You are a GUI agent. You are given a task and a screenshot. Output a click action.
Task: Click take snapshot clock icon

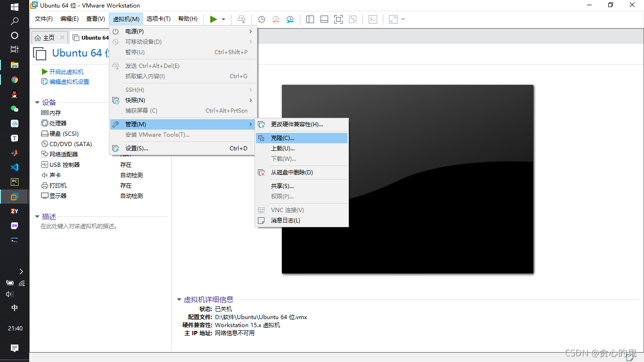(261, 19)
